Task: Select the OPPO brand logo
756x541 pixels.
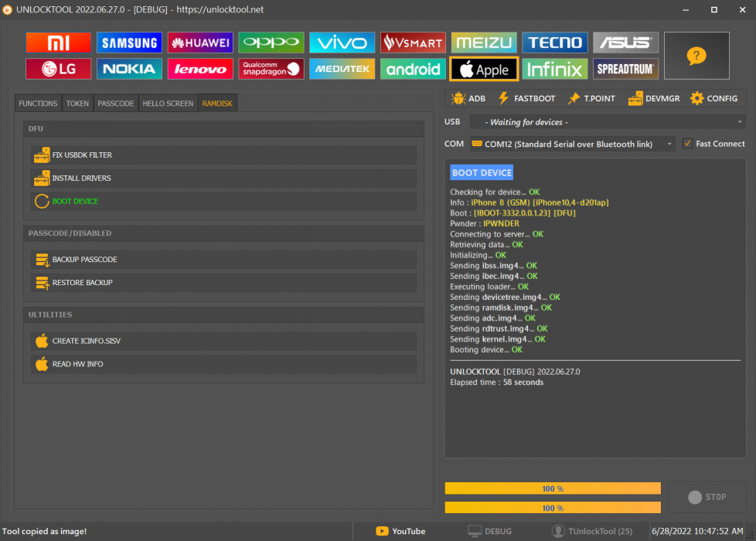Action: pyautogui.click(x=271, y=43)
